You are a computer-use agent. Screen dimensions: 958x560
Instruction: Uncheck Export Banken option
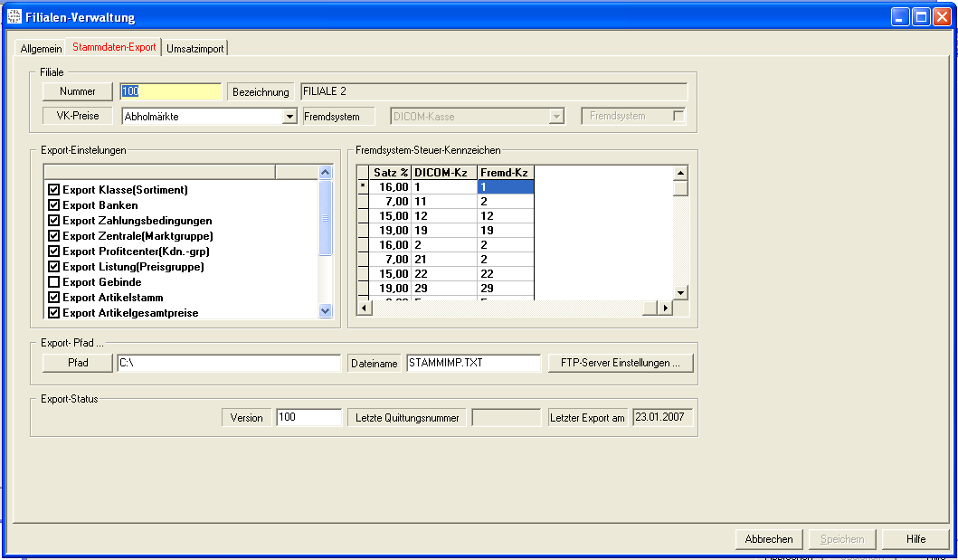(x=53, y=205)
